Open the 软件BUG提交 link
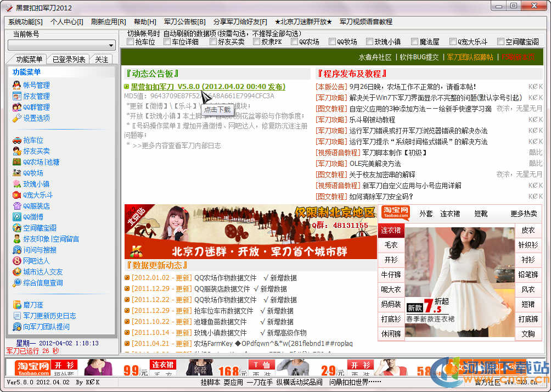This screenshot has height=392, width=551. pos(419,57)
